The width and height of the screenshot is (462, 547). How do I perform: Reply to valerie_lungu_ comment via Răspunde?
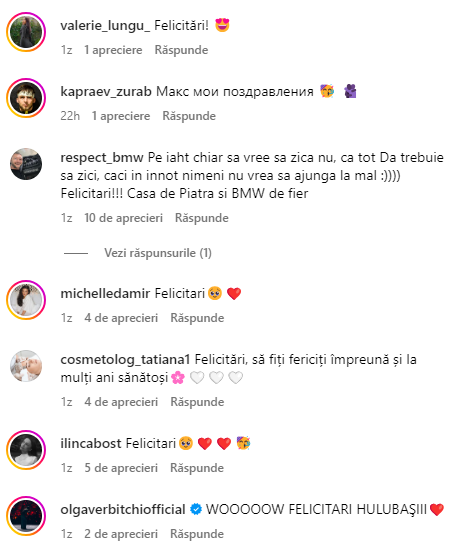(x=181, y=50)
